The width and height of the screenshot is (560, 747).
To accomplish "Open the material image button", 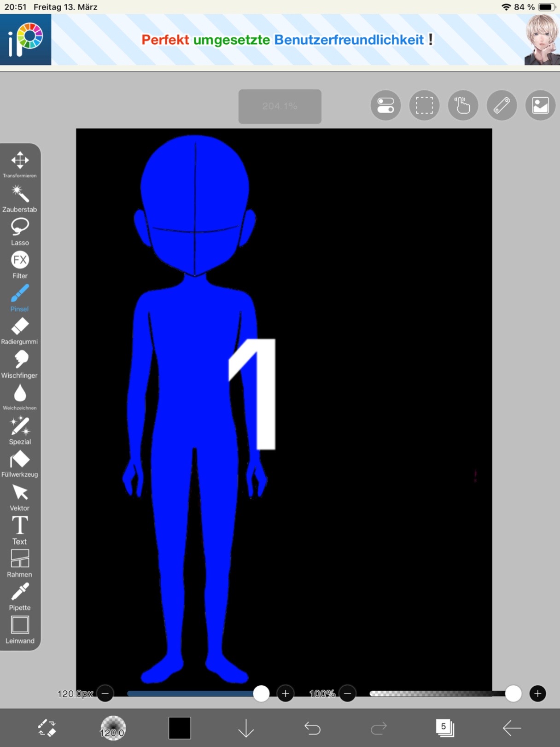I will coord(540,105).
